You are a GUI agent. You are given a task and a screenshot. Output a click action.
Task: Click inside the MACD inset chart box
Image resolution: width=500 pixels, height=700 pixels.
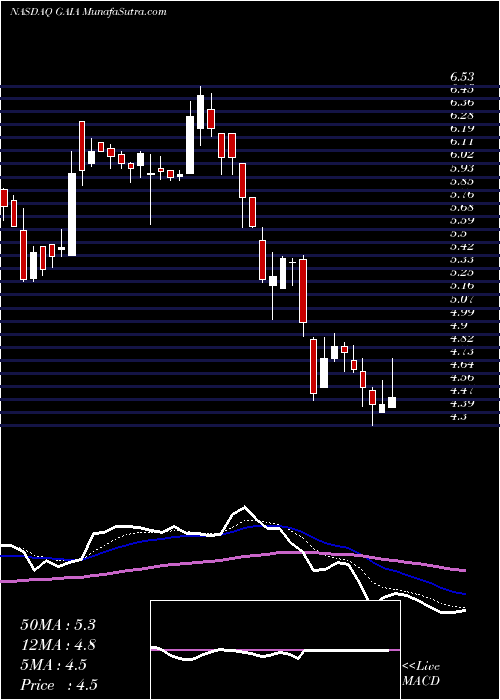click(275, 650)
